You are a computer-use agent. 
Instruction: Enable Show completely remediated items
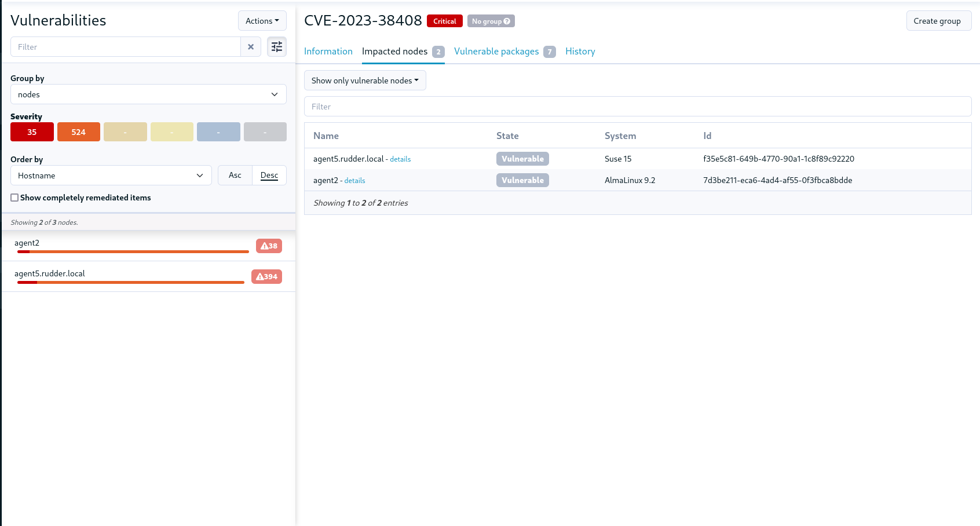click(x=14, y=198)
